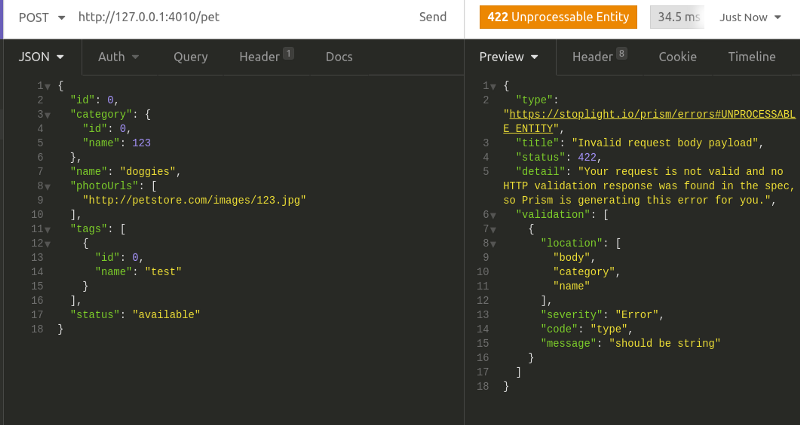Open the response Header tab
This screenshot has height=425, width=800.
(599, 57)
